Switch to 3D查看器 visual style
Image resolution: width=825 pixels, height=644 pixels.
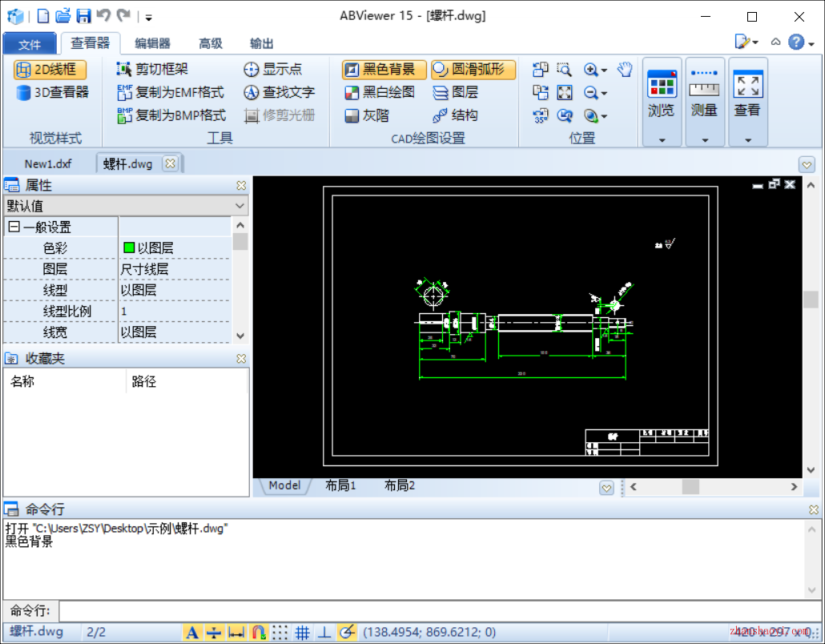click(x=51, y=93)
